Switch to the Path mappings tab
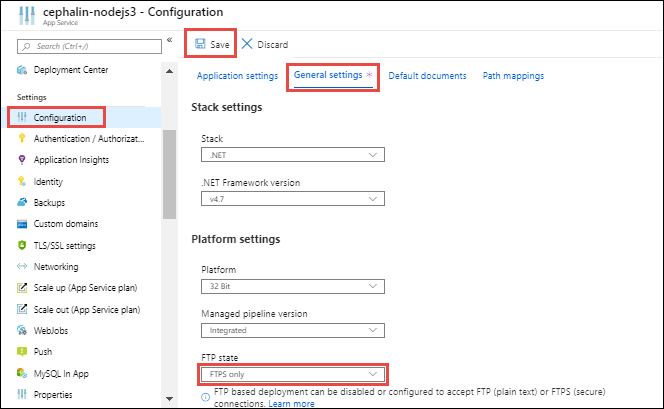The height and width of the screenshot is (409, 664). [x=513, y=76]
